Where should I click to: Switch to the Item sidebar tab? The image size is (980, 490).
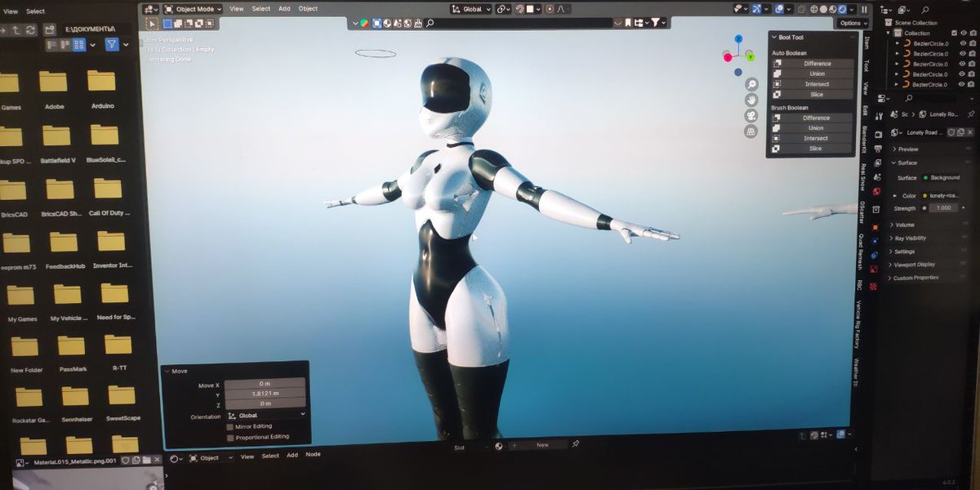tap(867, 43)
